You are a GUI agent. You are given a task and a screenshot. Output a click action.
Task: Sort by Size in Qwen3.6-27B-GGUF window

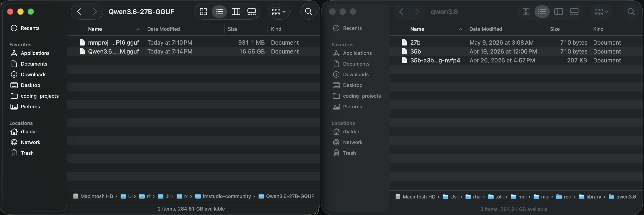click(x=233, y=29)
